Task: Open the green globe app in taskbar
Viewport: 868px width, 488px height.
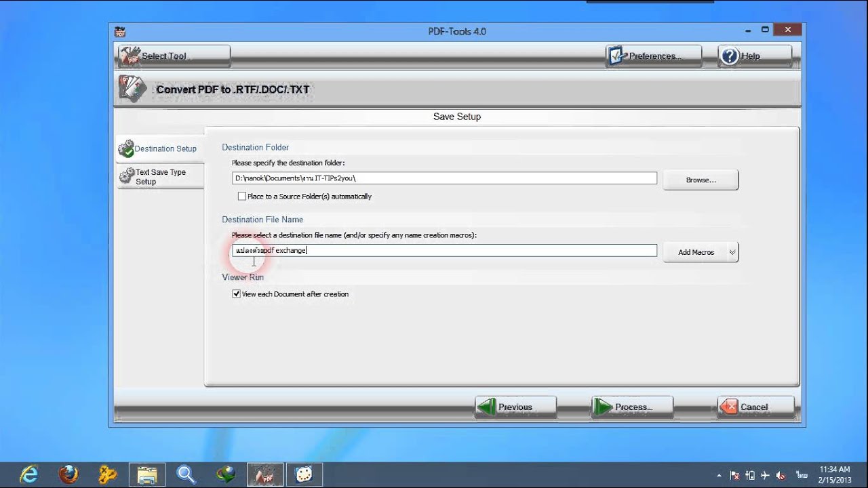Action: tap(226, 474)
